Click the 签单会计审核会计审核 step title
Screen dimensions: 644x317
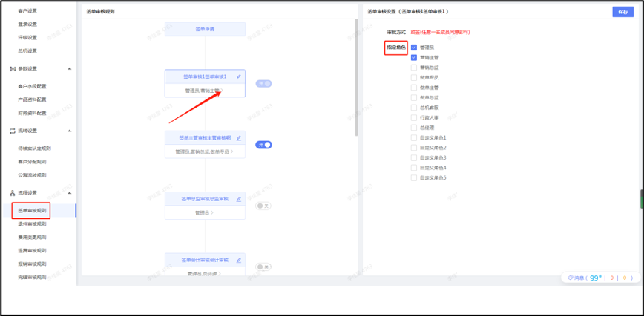tap(205, 261)
